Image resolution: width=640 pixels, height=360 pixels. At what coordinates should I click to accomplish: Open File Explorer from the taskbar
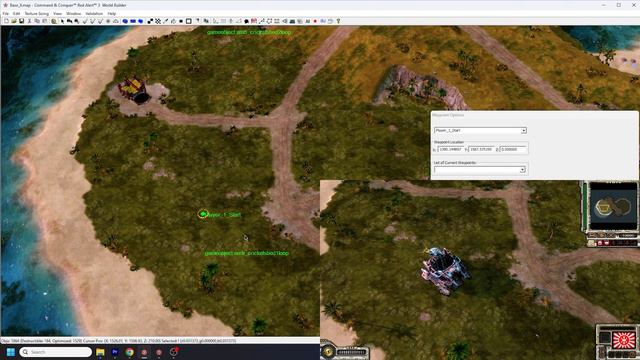tap(100, 352)
